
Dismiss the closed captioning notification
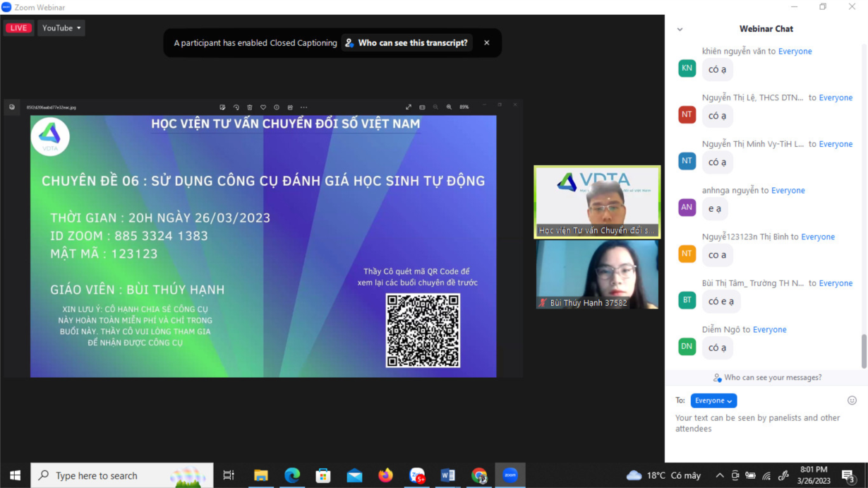[486, 43]
